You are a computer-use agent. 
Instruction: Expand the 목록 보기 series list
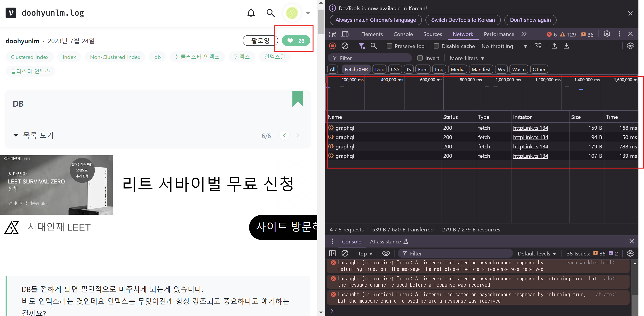point(34,135)
